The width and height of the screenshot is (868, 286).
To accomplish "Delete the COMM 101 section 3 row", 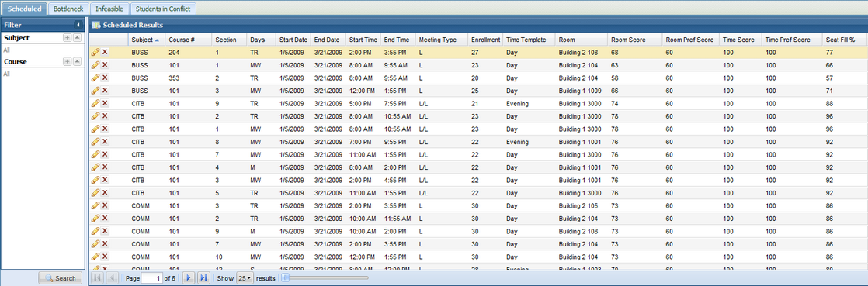I will [105, 205].
